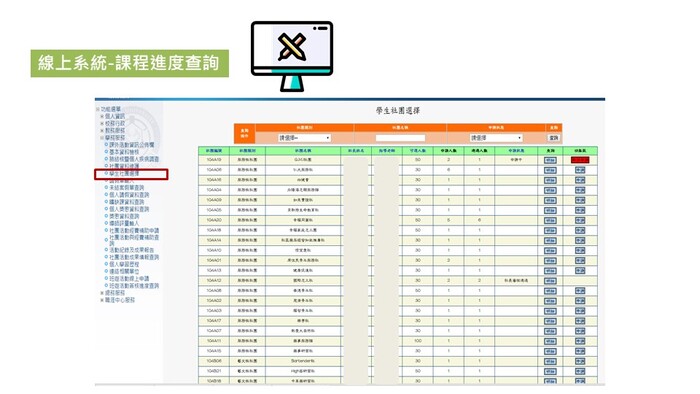The width and height of the screenshot is (700, 394).
Task: Expand the 個人資訊 menu node
Action: click(102, 116)
